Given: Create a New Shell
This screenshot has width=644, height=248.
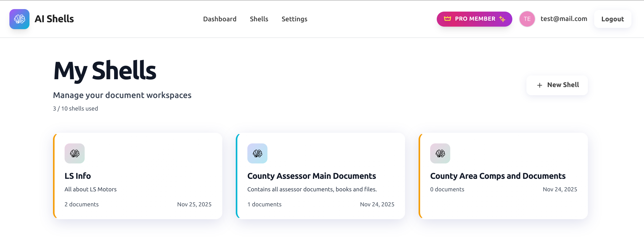Looking at the screenshot, I should (x=557, y=85).
